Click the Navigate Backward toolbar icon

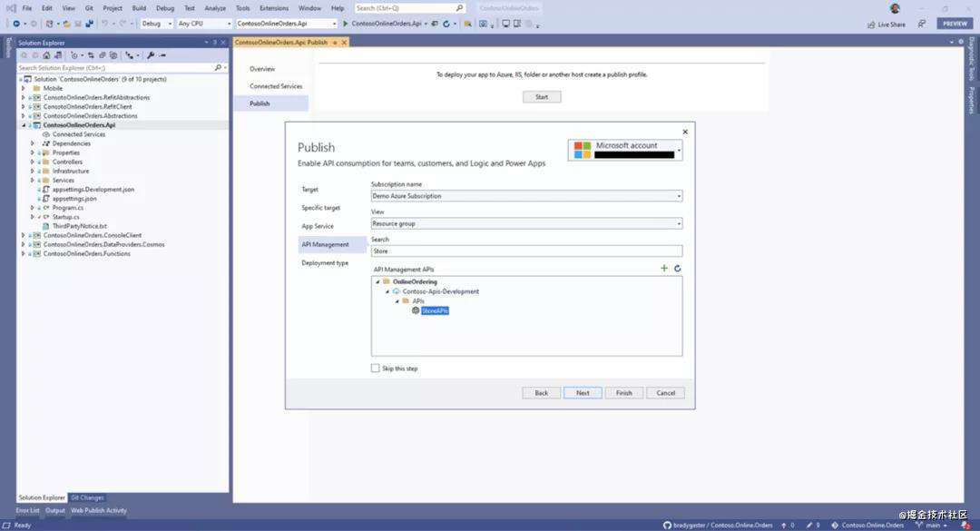(16, 24)
